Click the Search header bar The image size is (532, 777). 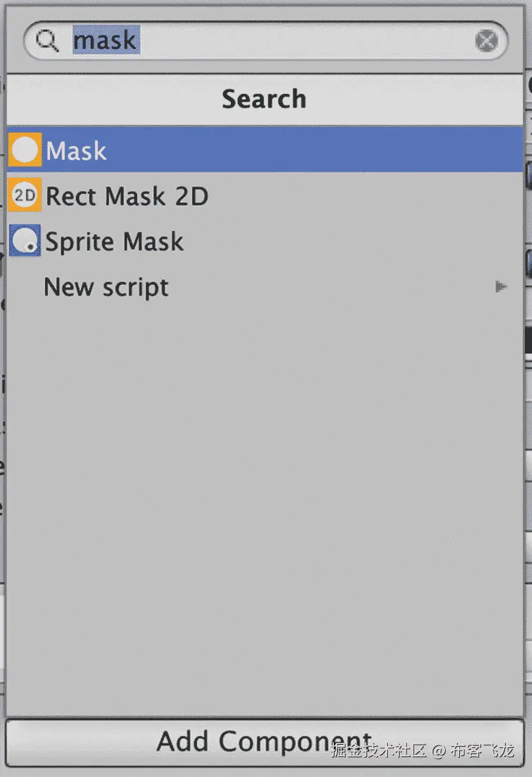[264, 99]
